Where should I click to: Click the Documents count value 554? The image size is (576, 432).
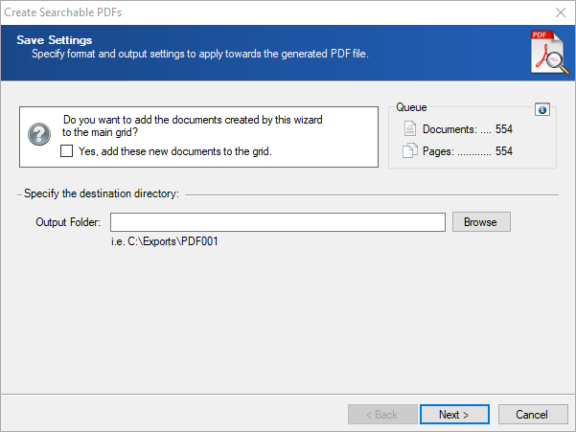(504, 129)
